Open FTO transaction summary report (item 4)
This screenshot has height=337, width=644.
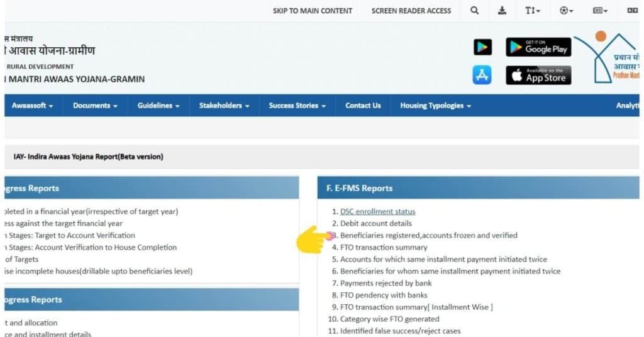(384, 247)
